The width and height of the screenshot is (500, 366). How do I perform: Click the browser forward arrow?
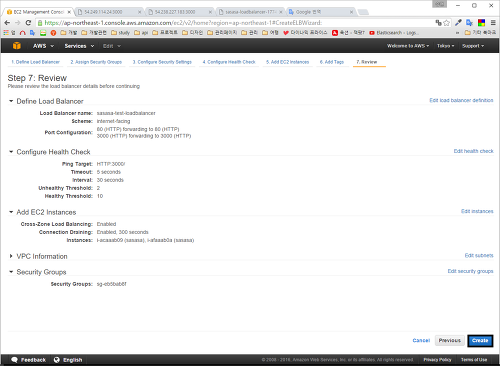point(18,23)
